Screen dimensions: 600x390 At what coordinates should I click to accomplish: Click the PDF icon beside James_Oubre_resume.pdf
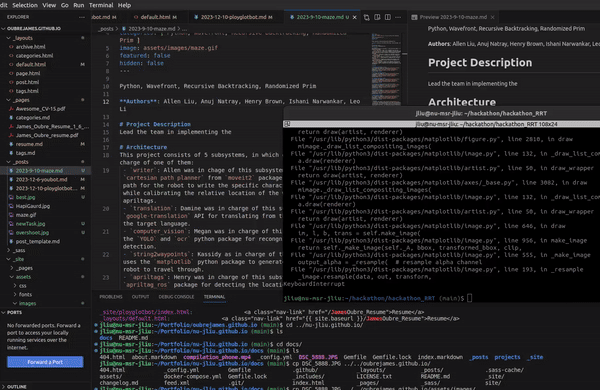coord(11,135)
